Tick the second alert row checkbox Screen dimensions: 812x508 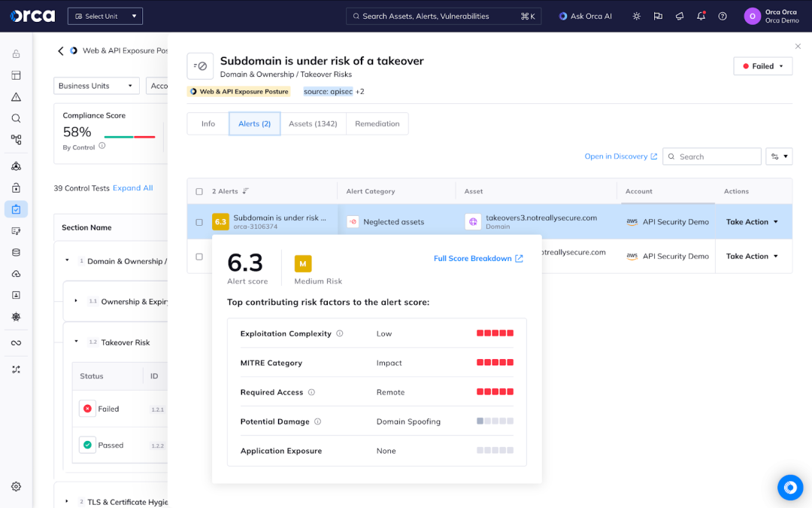tap(199, 257)
